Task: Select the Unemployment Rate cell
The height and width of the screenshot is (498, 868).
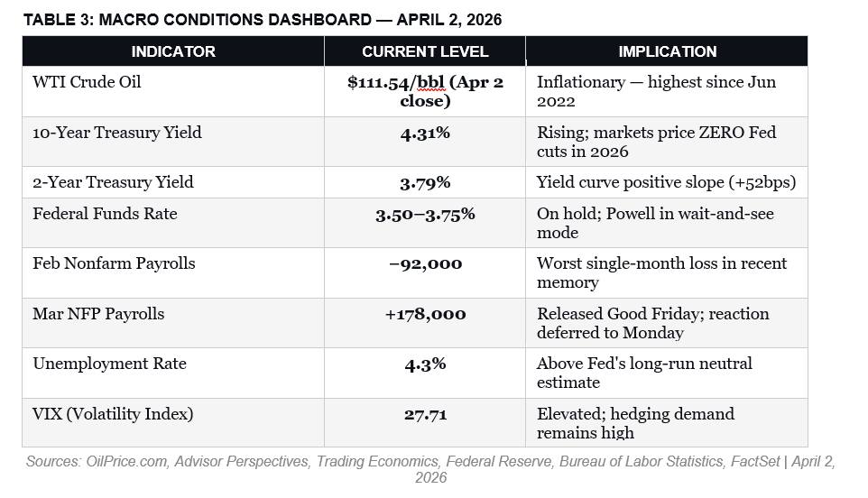Action: [x=109, y=364]
